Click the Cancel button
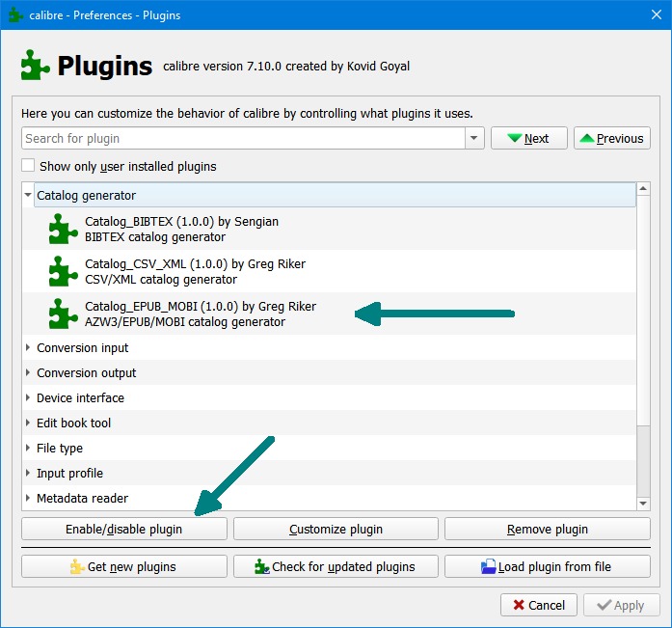672x628 pixels. (x=539, y=605)
